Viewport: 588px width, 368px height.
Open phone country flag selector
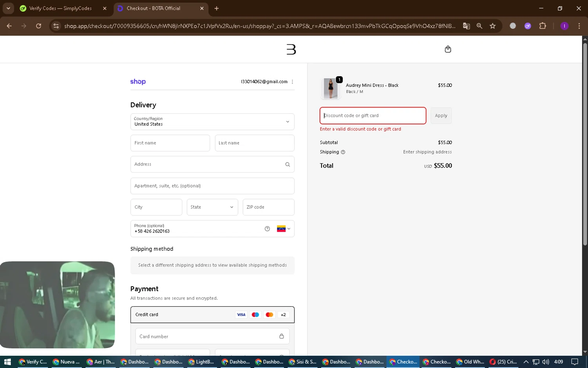(x=283, y=229)
